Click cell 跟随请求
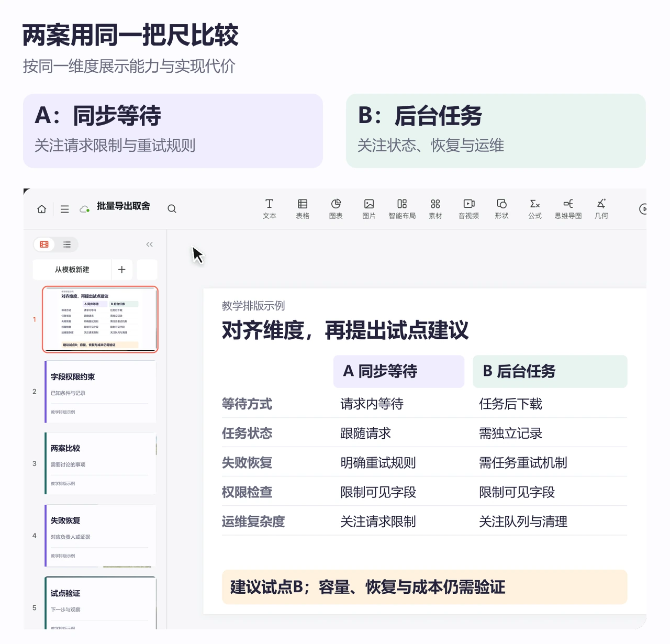The image size is (670, 644). tap(366, 434)
